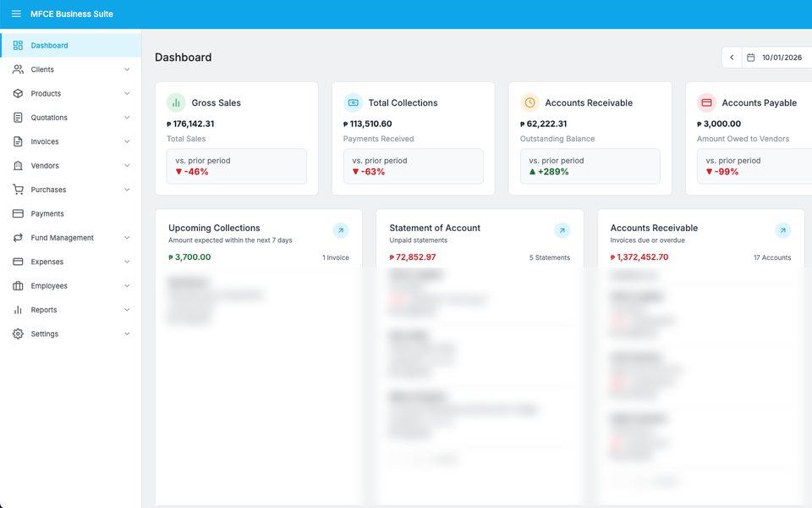
Task: Open Accounts Receivable panel arrow icon
Action: pos(783,230)
